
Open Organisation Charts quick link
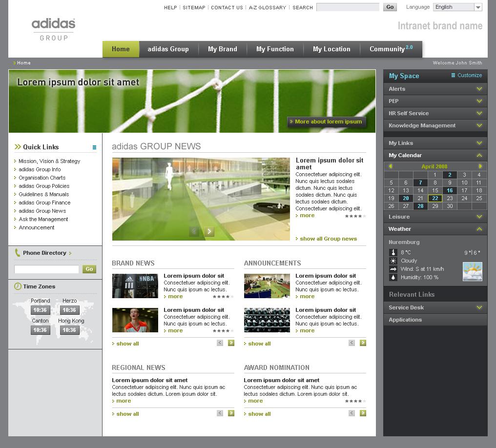42,178
